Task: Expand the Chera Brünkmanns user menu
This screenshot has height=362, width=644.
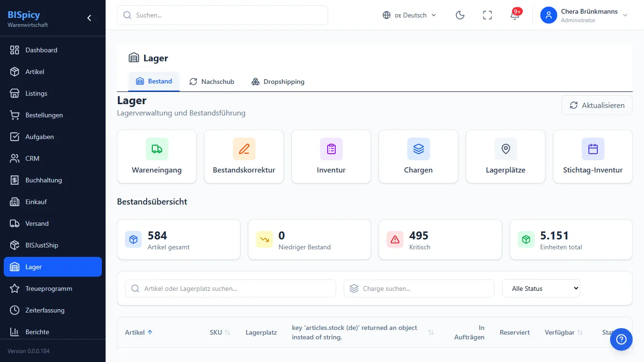Action: [x=585, y=15]
